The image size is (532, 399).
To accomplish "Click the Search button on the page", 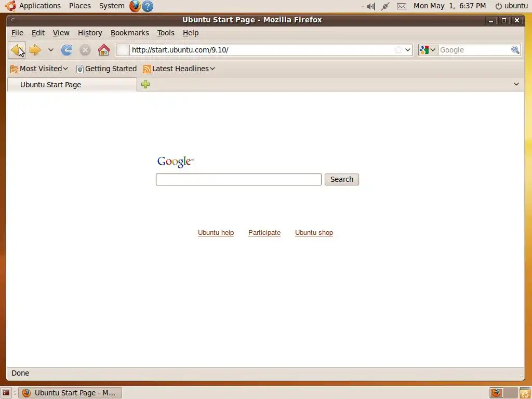I will (342, 179).
